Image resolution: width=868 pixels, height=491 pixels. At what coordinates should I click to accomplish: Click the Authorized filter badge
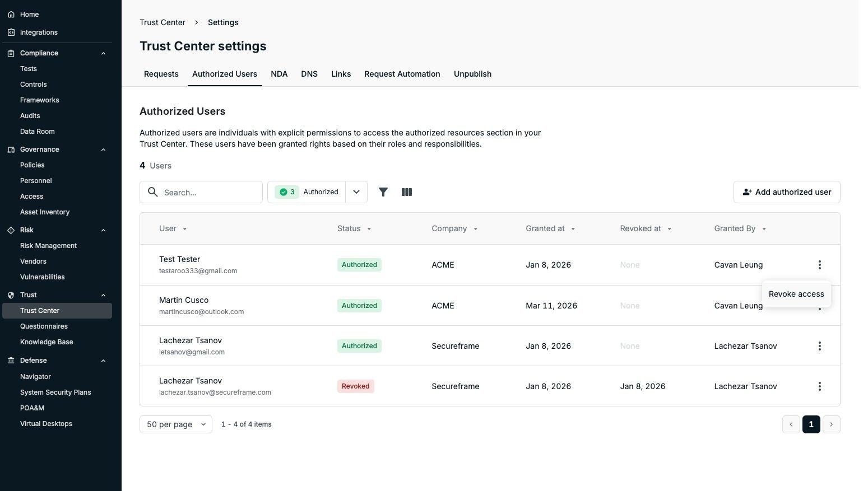click(x=307, y=192)
